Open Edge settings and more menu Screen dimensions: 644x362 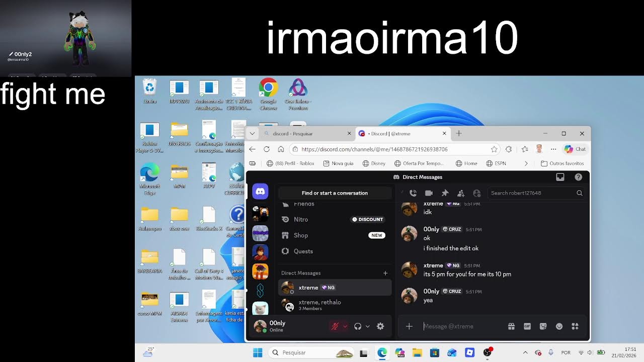click(x=553, y=149)
